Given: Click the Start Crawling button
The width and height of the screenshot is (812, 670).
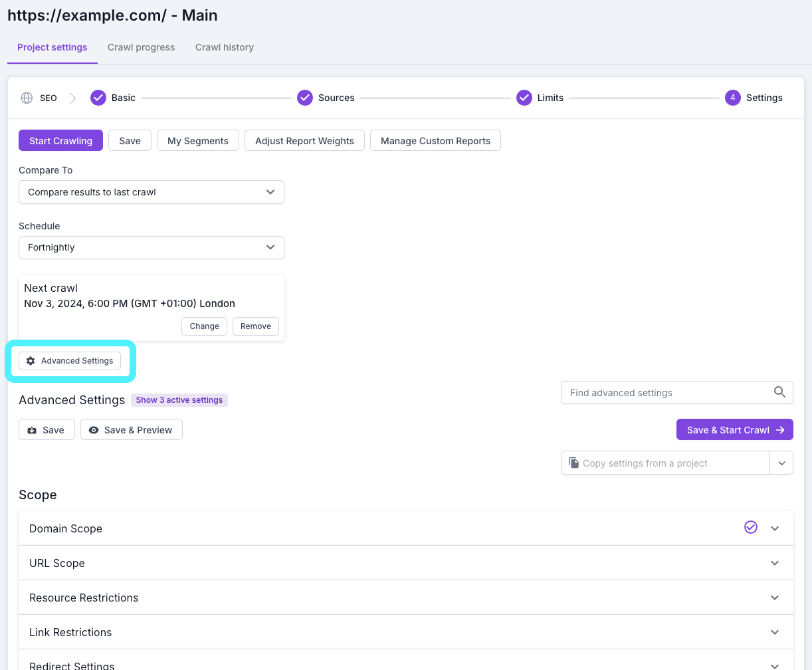Looking at the screenshot, I should tap(60, 141).
